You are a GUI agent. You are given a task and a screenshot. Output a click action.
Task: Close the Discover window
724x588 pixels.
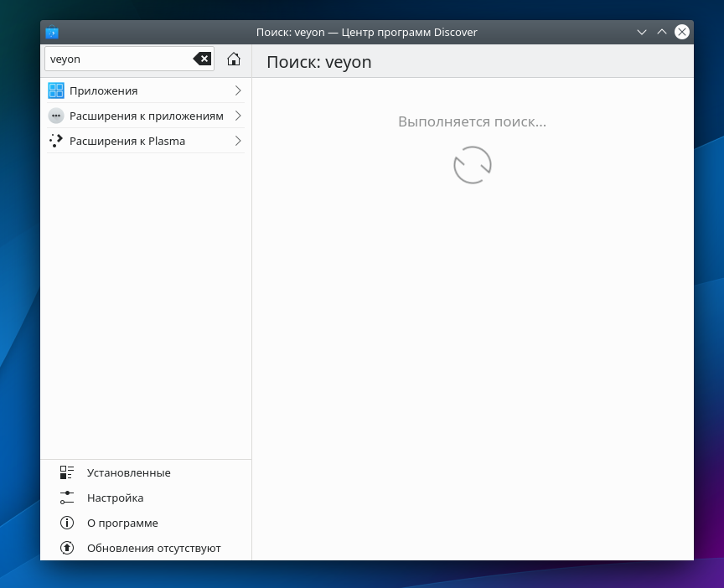click(682, 32)
